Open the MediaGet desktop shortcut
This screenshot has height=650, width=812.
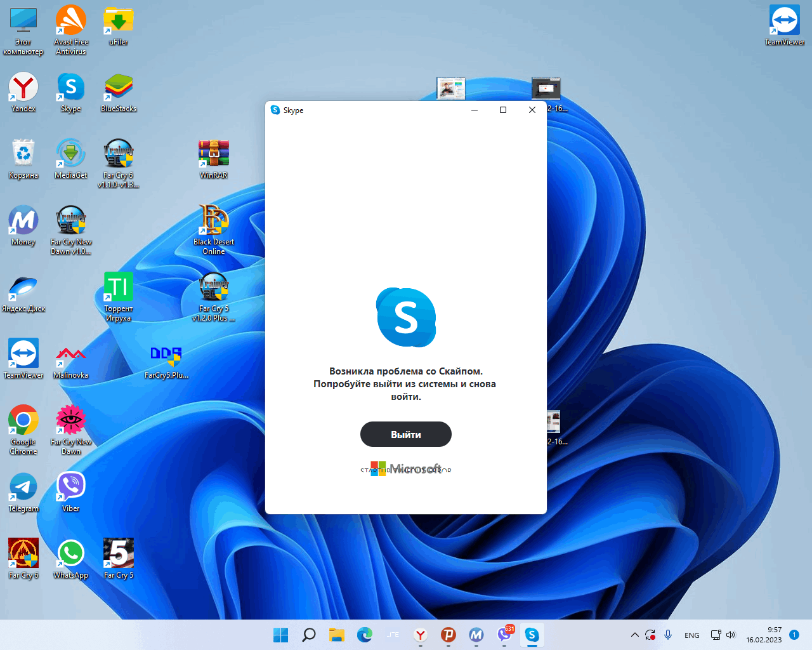click(71, 159)
